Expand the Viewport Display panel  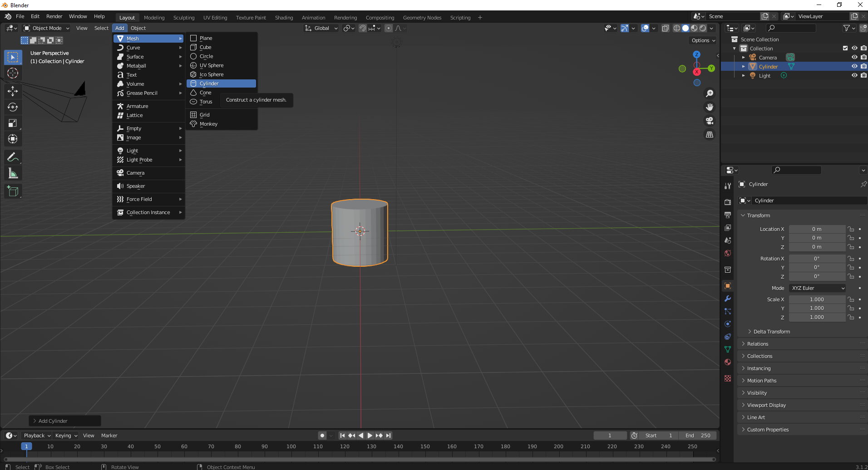pyautogui.click(x=766, y=405)
